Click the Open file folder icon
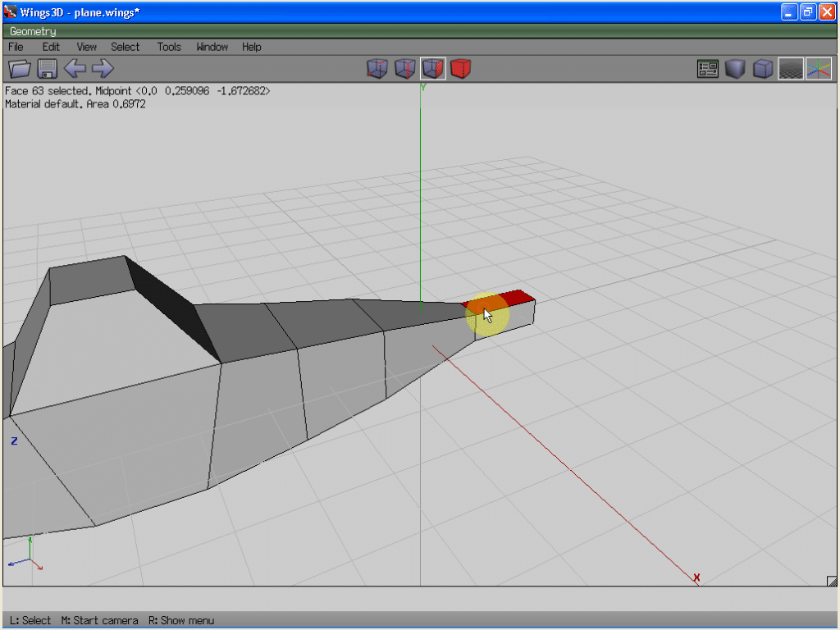 pos(19,69)
